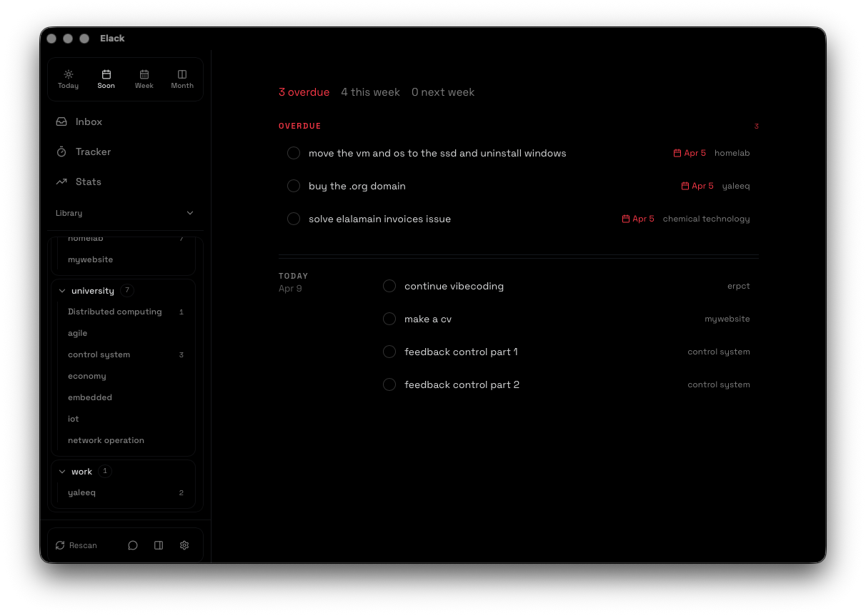Open the 'control system' project
This screenshot has height=616, width=866.
tap(99, 355)
